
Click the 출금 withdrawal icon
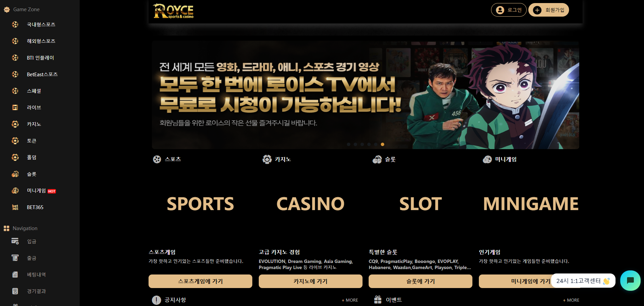click(15, 258)
